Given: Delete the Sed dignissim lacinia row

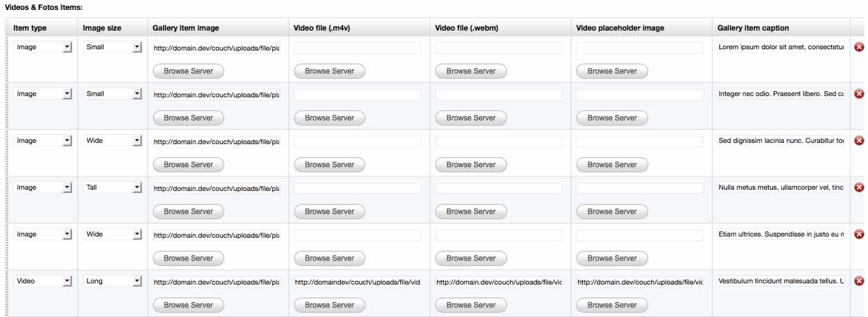Looking at the screenshot, I should point(859,140).
